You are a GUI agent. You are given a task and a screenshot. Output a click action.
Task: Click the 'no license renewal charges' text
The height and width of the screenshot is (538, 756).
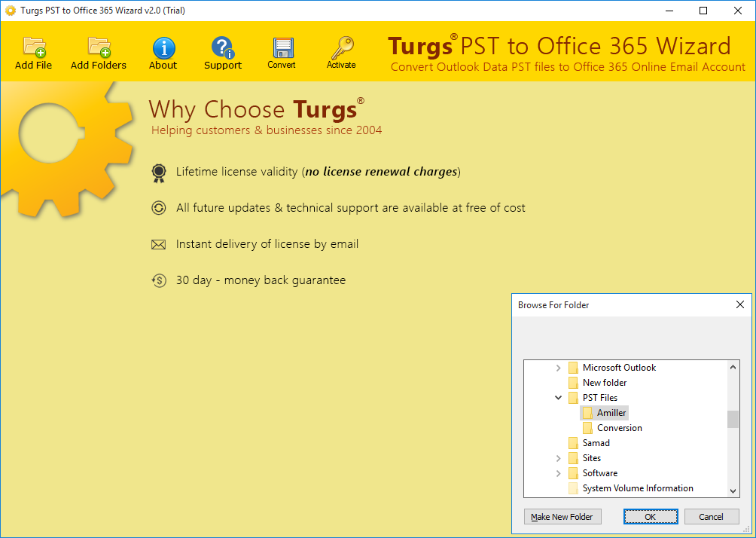pyautogui.click(x=381, y=172)
